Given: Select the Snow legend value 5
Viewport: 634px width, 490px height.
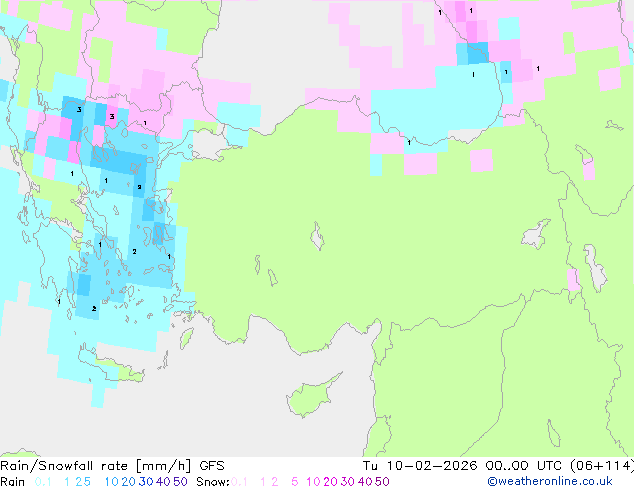Looking at the screenshot, I should point(295,482).
